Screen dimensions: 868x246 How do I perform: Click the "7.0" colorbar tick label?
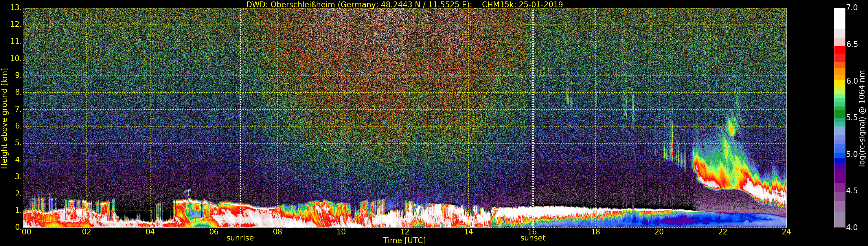click(852, 8)
